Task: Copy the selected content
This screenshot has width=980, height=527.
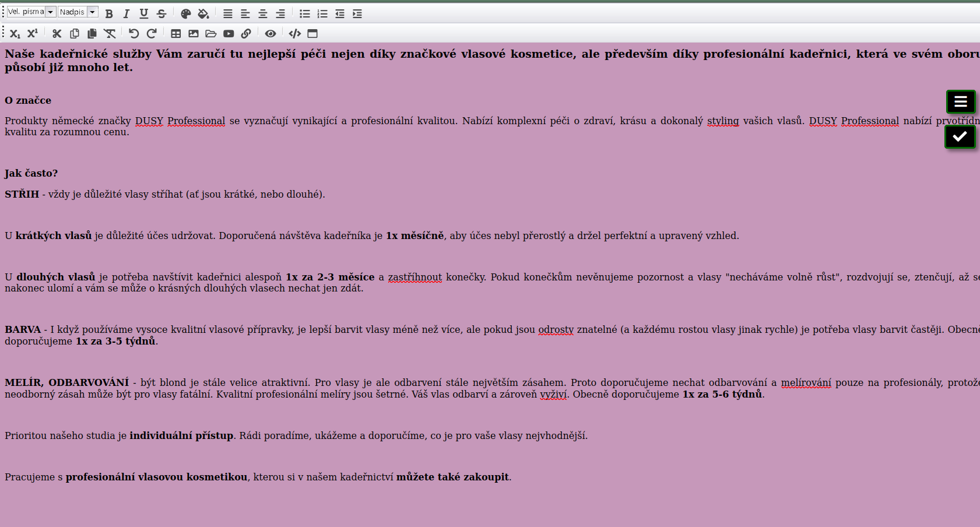Action: (75, 34)
